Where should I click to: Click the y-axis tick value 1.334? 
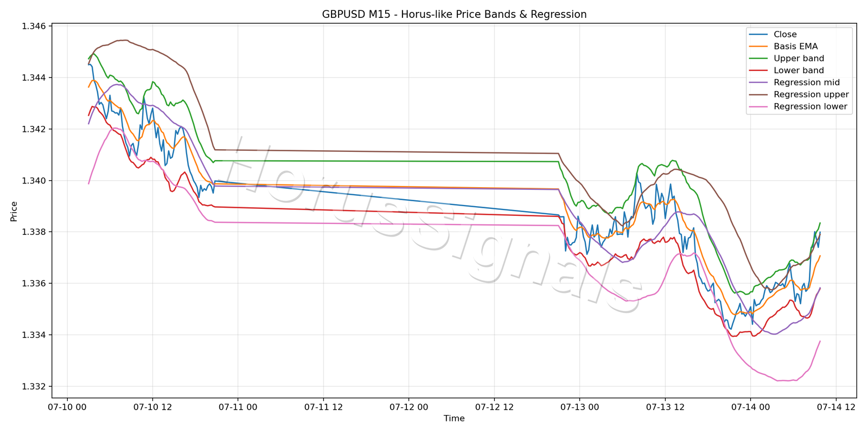coord(34,335)
